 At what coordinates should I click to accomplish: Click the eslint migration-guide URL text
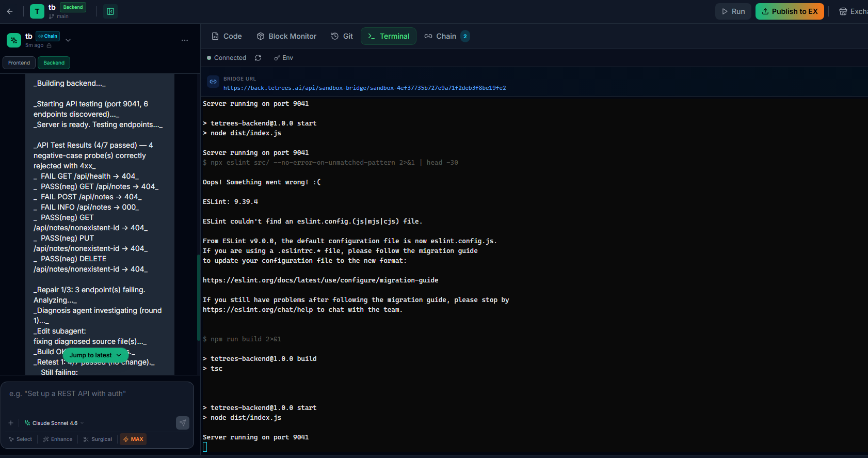[x=320, y=280]
